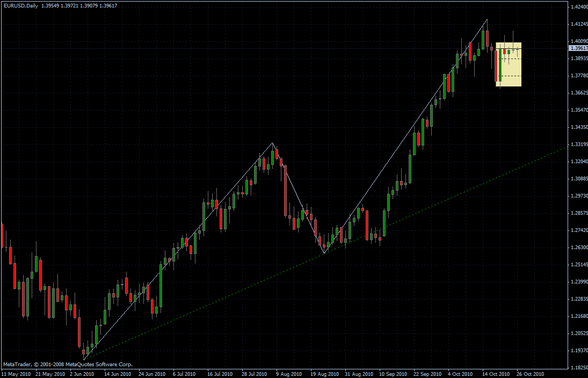Click the 1.32040 price level label
This screenshot has height=378, width=588.
(x=579, y=162)
